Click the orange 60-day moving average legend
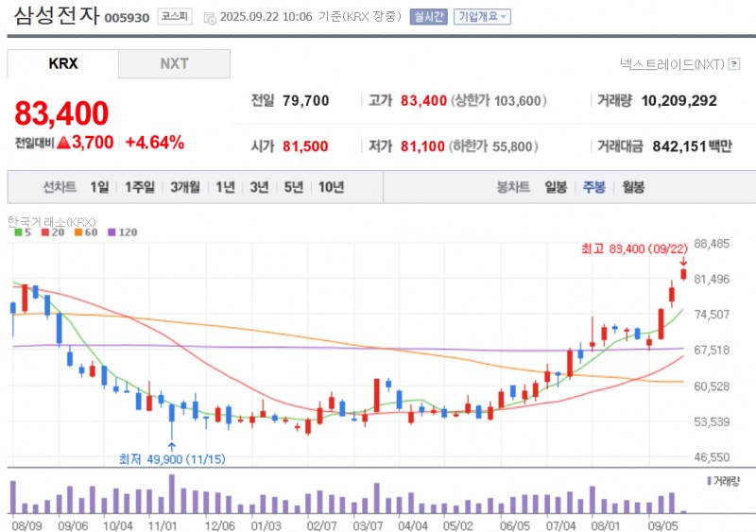This screenshot has height=532, width=756. coord(86,232)
